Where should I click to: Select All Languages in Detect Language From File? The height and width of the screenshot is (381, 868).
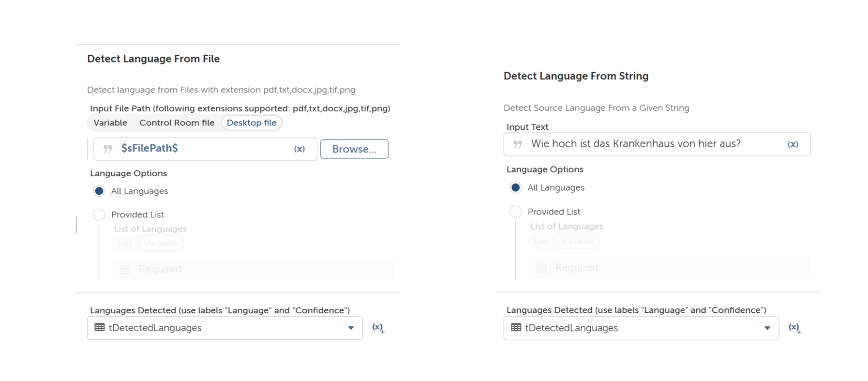[x=99, y=191]
